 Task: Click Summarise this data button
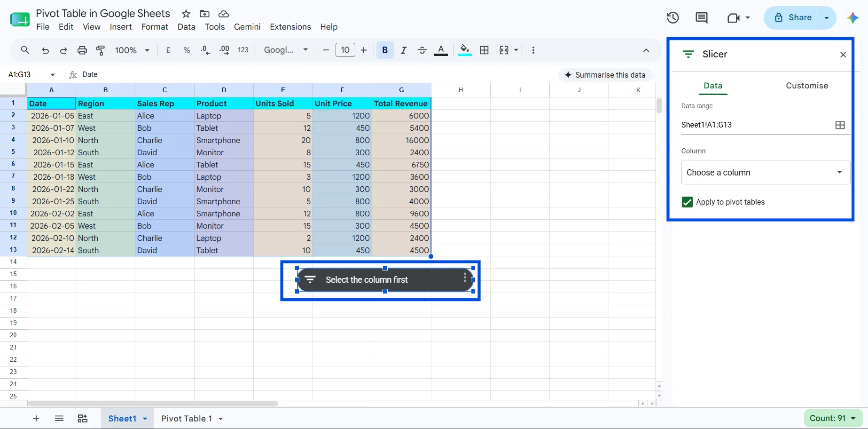pyautogui.click(x=605, y=75)
